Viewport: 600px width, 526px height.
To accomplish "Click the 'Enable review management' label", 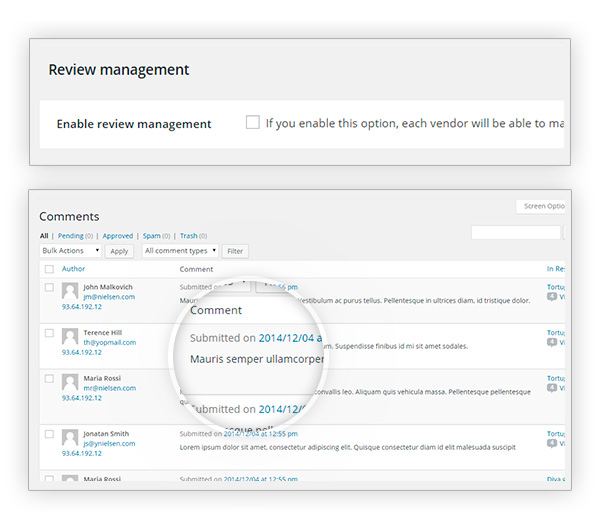I will [x=134, y=124].
